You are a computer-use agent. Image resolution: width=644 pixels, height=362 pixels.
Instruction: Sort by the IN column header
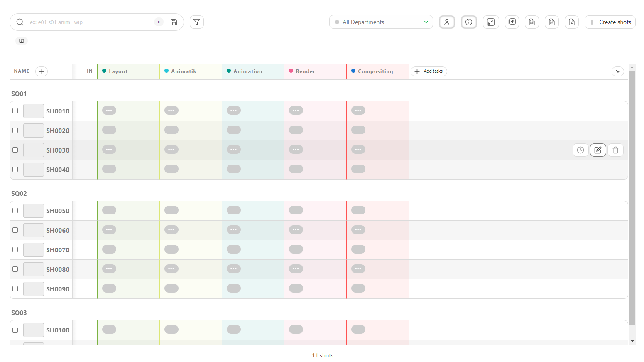pos(90,71)
